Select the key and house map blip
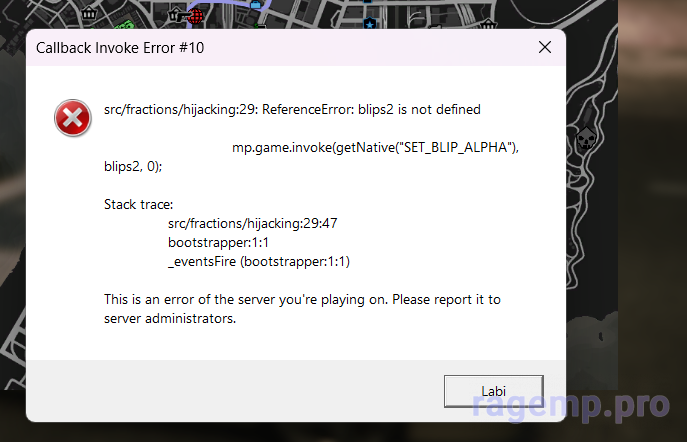687x442 pixels. tap(177, 14)
